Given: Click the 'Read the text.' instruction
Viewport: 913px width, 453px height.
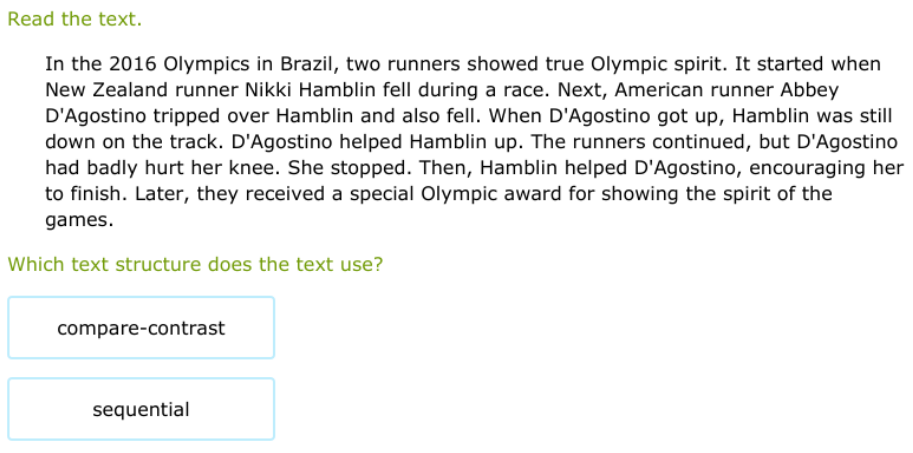Looking at the screenshot, I should click(x=74, y=19).
